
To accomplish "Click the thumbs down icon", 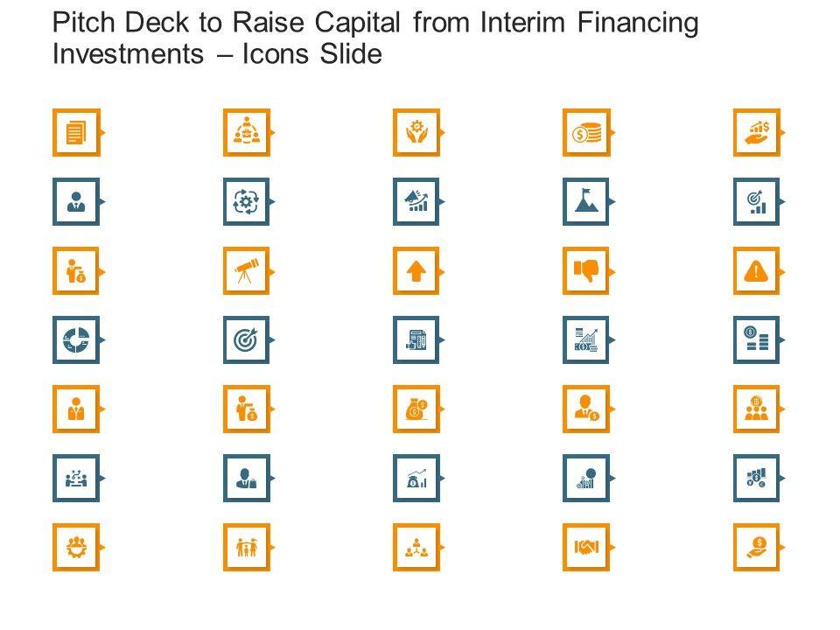I will point(586,270).
